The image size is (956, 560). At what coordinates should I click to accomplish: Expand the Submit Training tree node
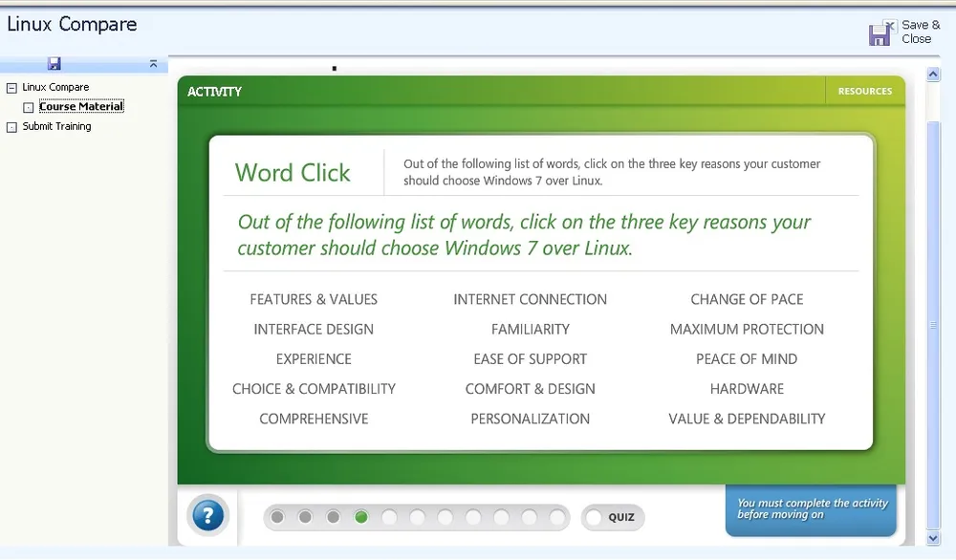[11, 127]
